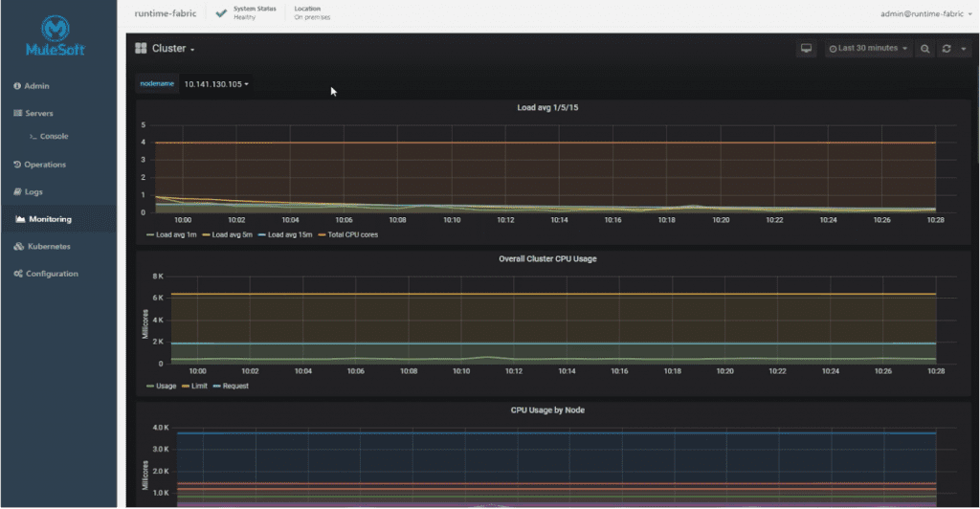Screen dimensions: 980x509
Task: Click the MuleSoft logo
Action: (x=55, y=35)
